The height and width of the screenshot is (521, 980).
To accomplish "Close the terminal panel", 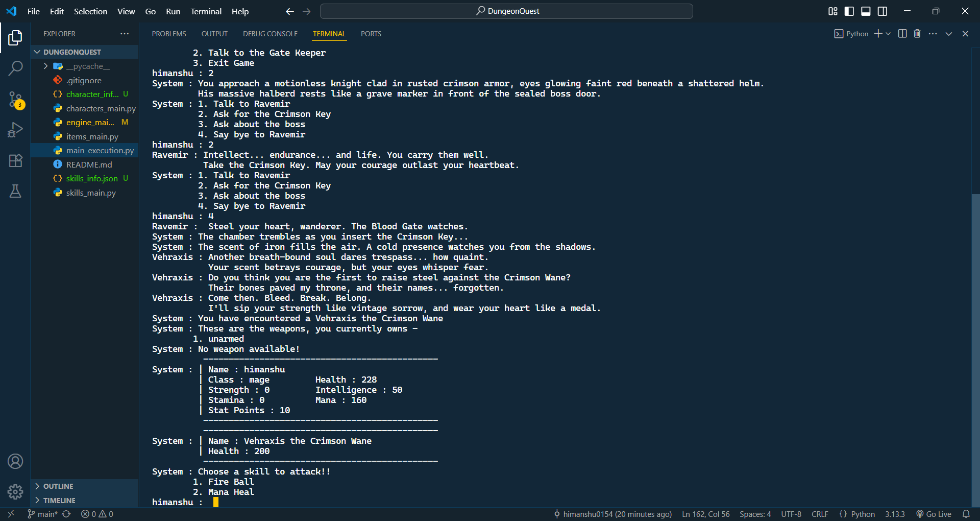I will coord(965,34).
